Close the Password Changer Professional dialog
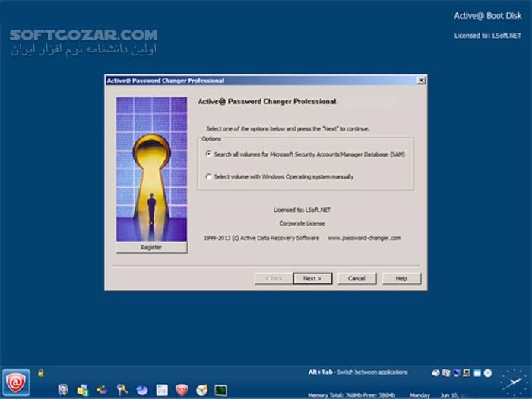The height and width of the screenshot is (399, 532). 421,81
